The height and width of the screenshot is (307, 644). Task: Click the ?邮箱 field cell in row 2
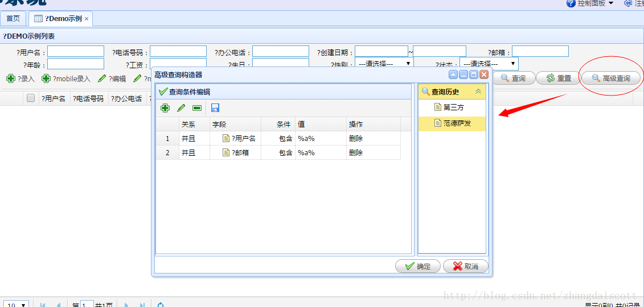[x=236, y=152]
